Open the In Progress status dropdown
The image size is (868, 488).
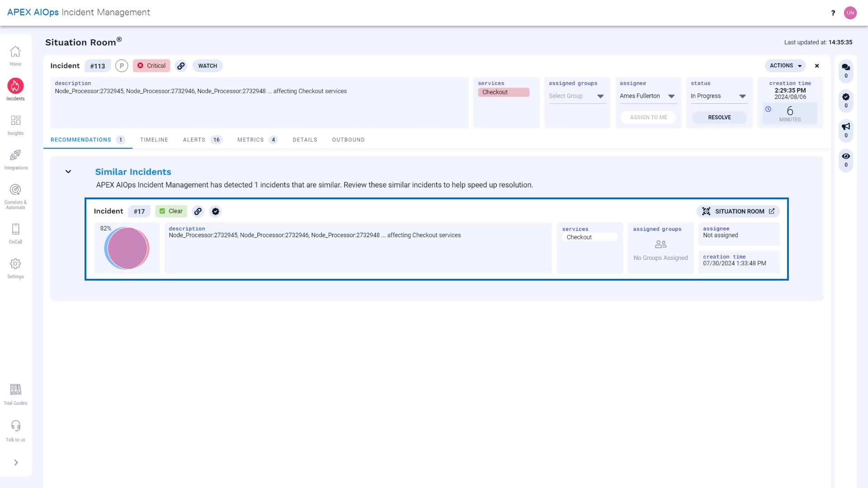coord(718,96)
